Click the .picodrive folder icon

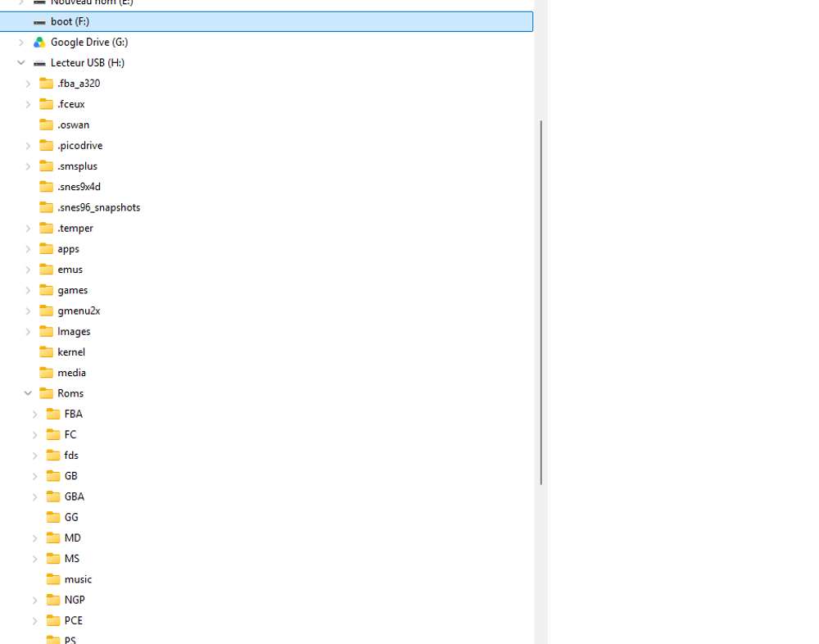(x=47, y=145)
